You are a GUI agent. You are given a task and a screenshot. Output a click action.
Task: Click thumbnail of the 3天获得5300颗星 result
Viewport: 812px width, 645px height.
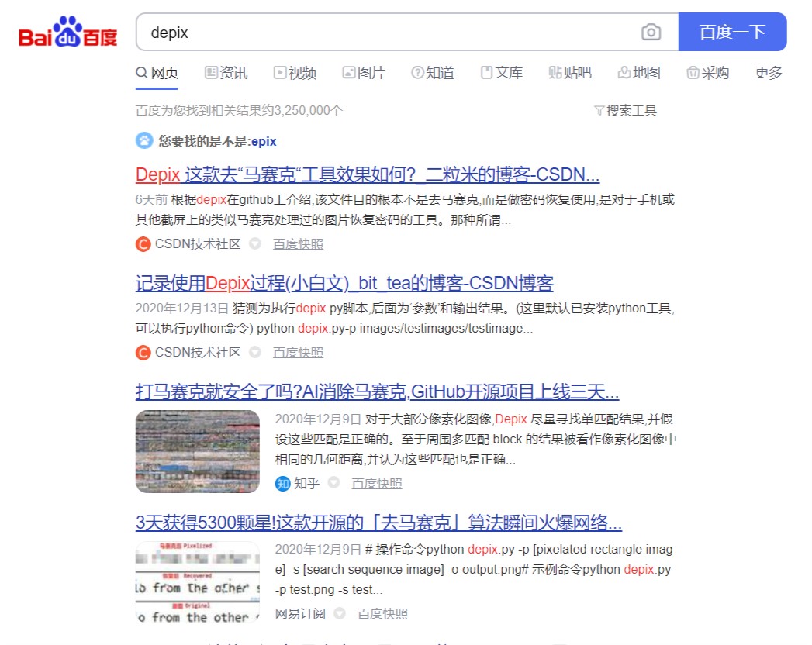[x=198, y=582]
